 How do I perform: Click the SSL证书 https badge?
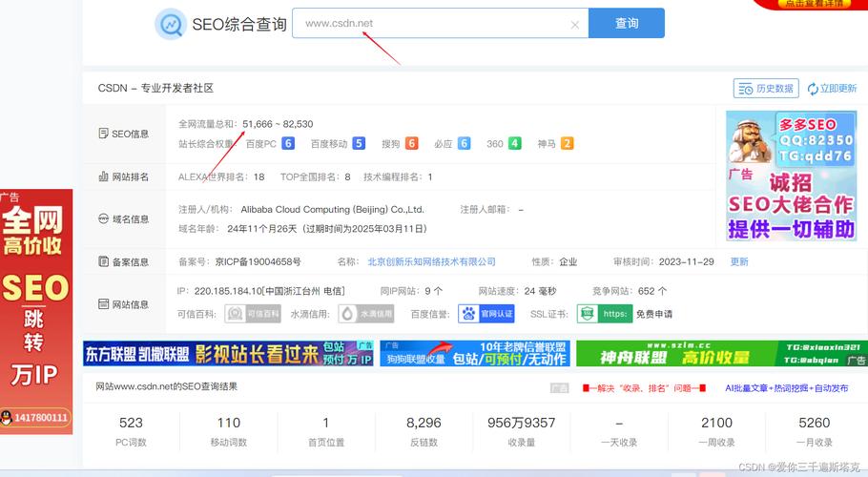point(604,314)
